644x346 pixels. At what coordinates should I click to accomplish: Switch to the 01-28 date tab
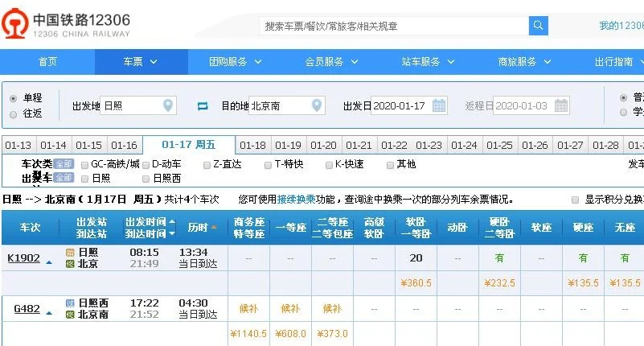(605, 146)
